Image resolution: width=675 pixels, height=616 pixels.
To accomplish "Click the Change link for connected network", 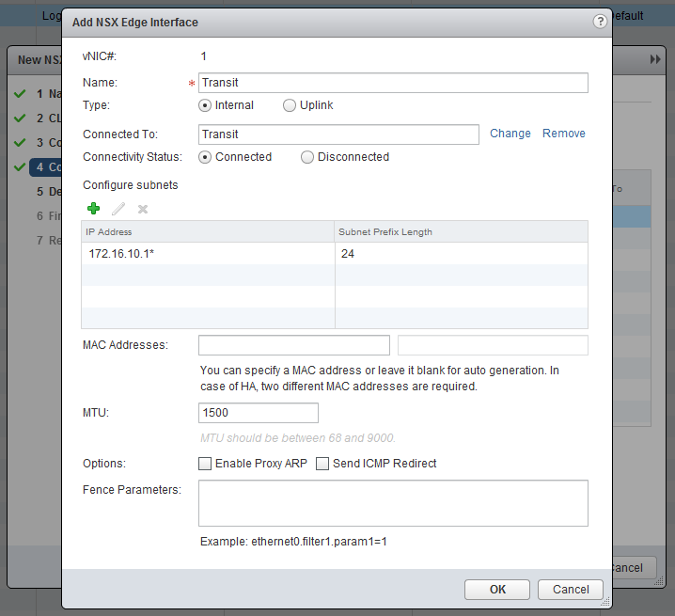I will click(x=510, y=134).
